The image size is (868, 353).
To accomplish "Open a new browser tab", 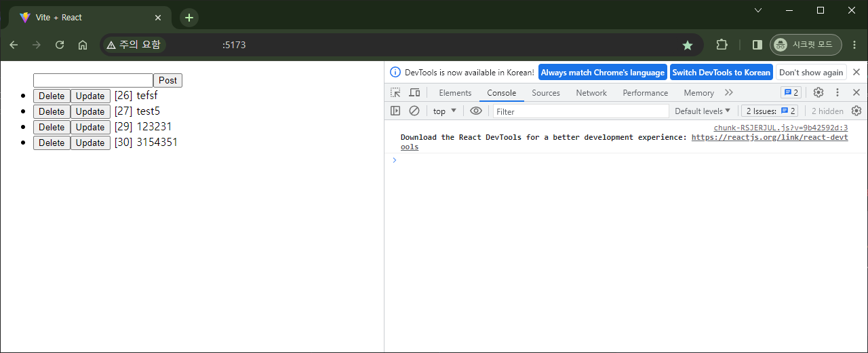I will (189, 18).
